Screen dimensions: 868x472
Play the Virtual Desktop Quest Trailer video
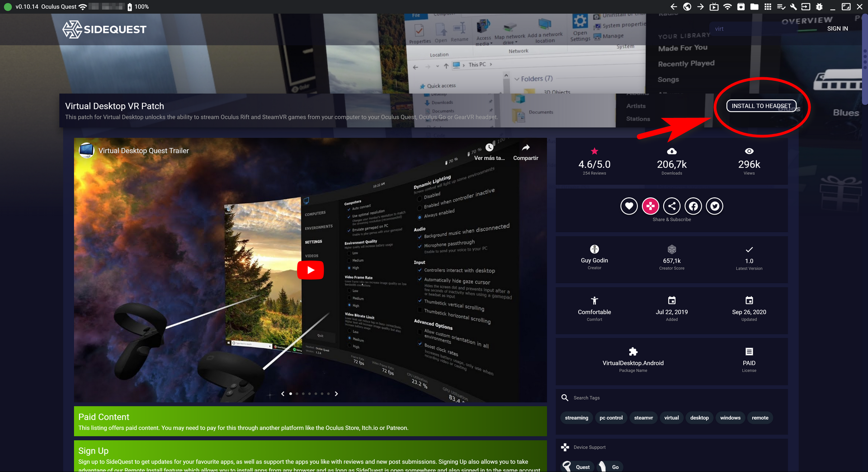coord(311,270)
